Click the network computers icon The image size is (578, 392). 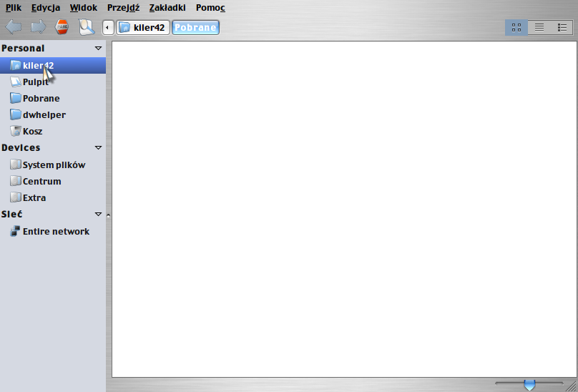click(x=16, y=231)
